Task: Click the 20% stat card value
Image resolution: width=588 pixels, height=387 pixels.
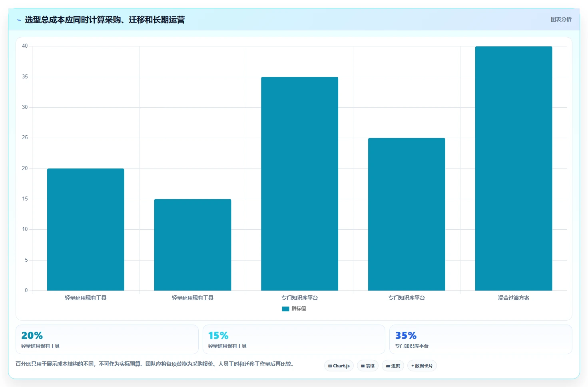Action: (32, 335)
